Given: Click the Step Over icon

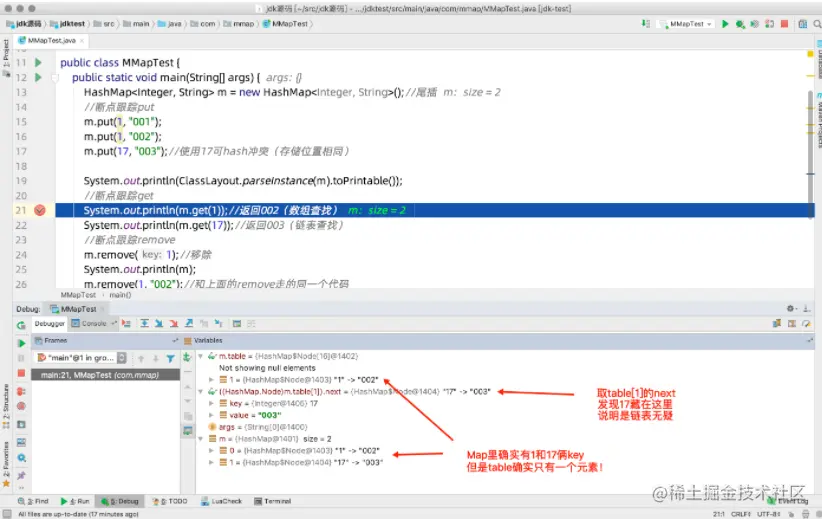Looking at the screenshot, I should [x=144, y=323].
